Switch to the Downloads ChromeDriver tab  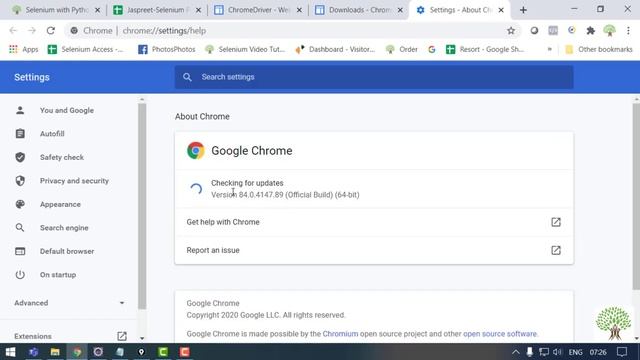click(x=359, y=10)
